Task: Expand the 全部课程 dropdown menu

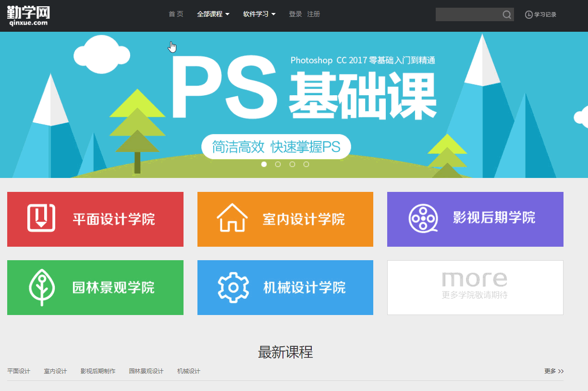Action: (213, 14)
